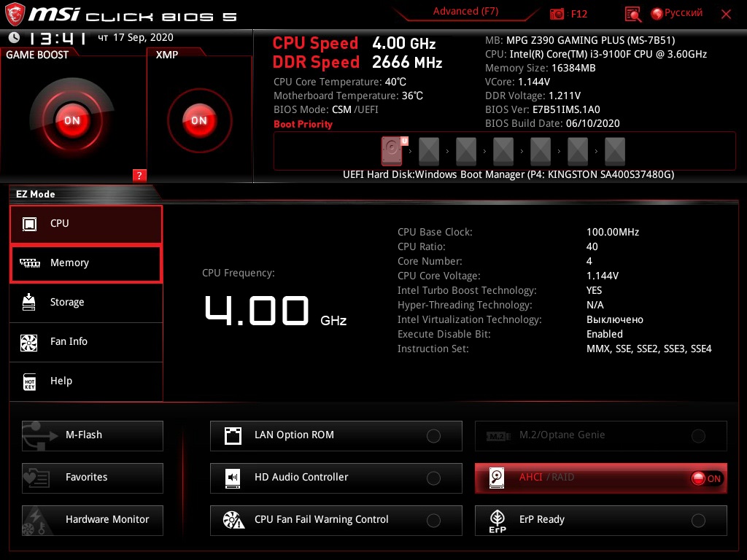Select the Help tab
Viewport: 747px width, 560px height.
86,381
